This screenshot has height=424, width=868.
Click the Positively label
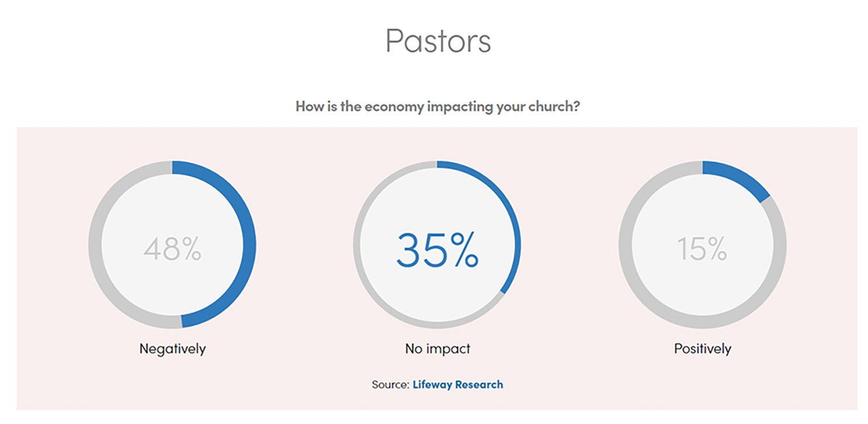coord(703,349)
